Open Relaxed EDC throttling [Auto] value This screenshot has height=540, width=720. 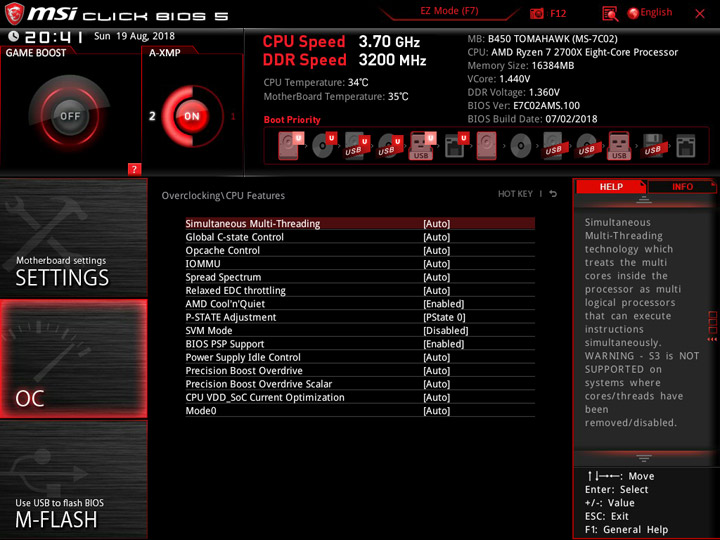pyautogui.click(x=437, y=290)
